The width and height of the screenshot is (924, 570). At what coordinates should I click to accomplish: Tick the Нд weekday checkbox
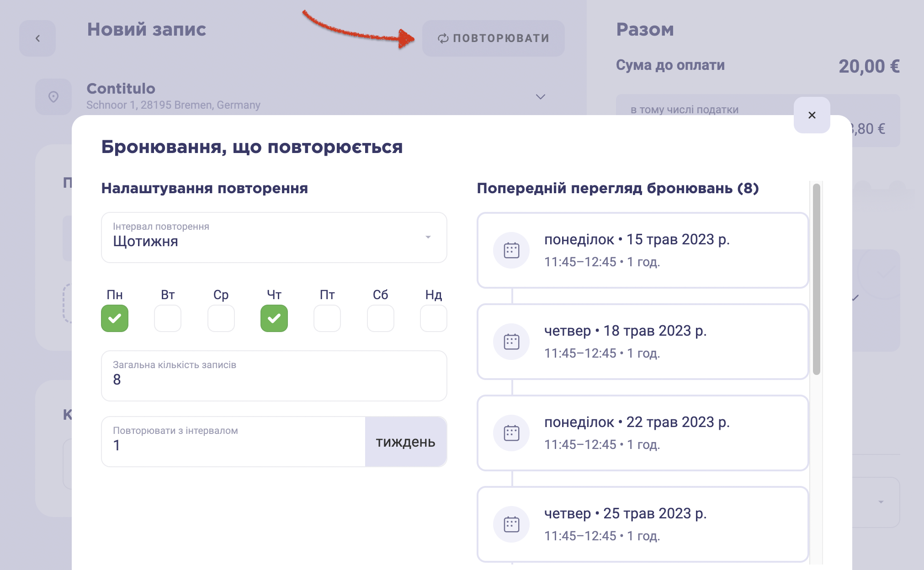coord(434,318)
